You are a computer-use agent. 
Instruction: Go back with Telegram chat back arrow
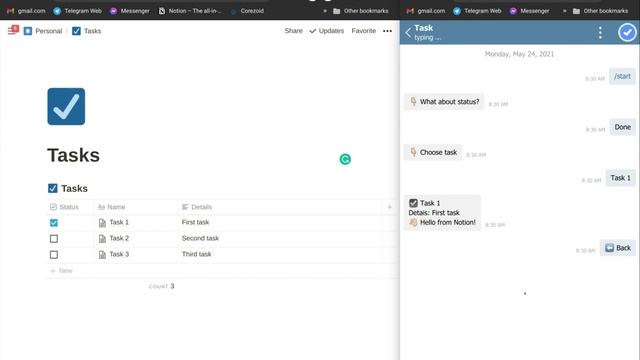point(408,33)
